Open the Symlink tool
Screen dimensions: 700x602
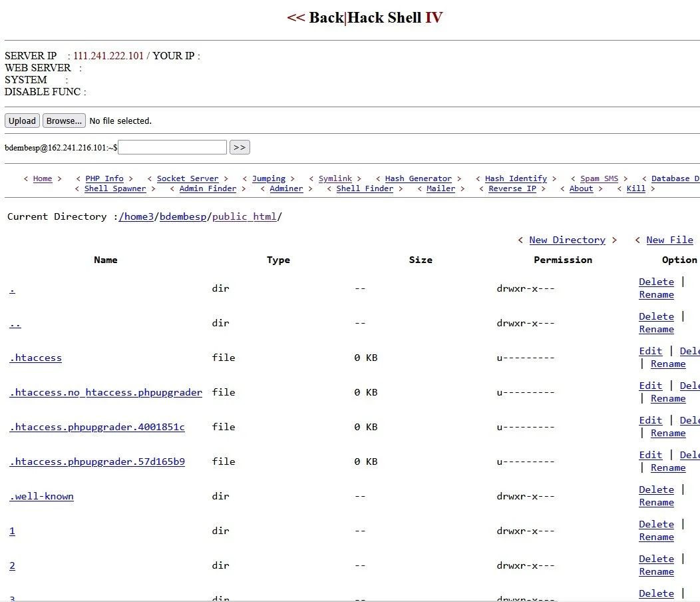tap(335, 178)
